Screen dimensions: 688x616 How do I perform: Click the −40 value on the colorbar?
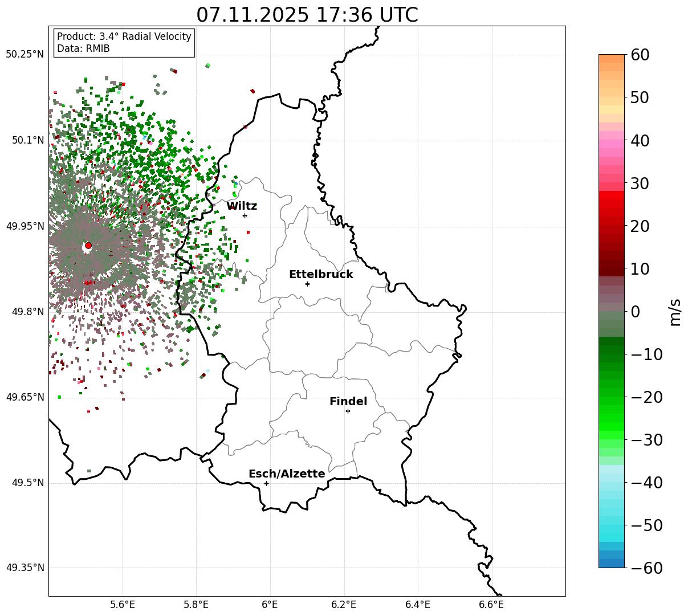646,483
